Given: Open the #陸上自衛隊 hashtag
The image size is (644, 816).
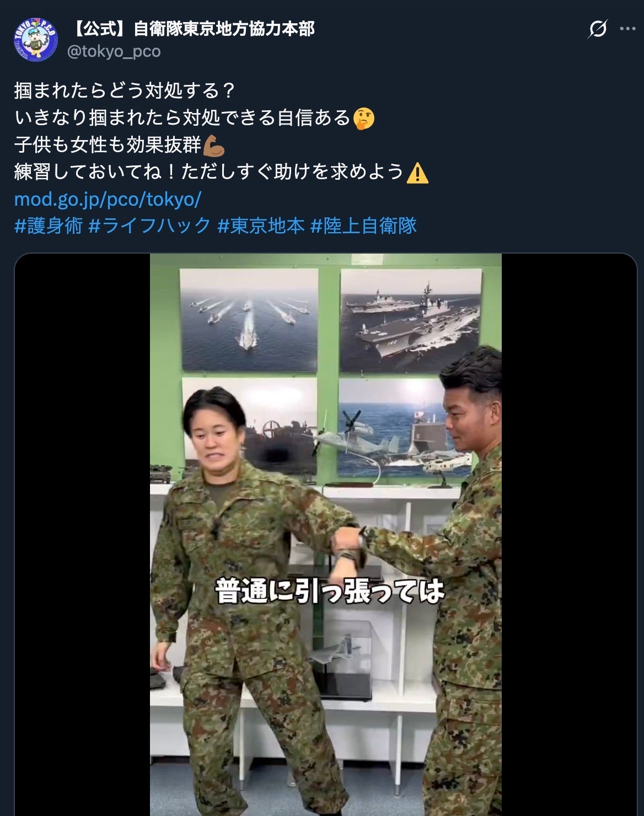Looking at the screenshot, I should pos(364,226).
